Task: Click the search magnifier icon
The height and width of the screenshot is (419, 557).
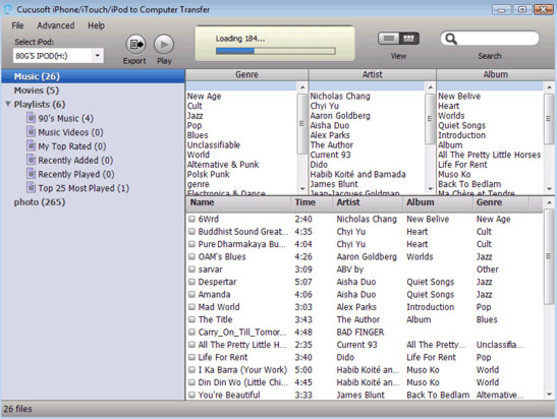Action: click(451, 38)
